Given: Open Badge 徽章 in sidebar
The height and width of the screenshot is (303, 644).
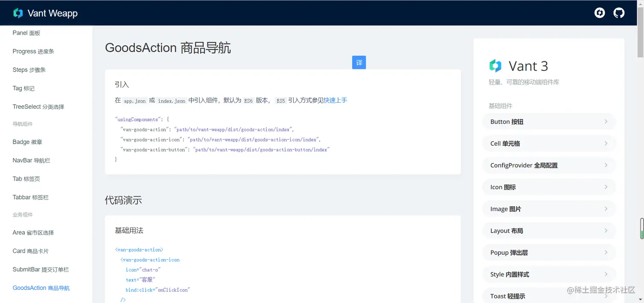Looking at the screenshot, I should click(27, 142).
